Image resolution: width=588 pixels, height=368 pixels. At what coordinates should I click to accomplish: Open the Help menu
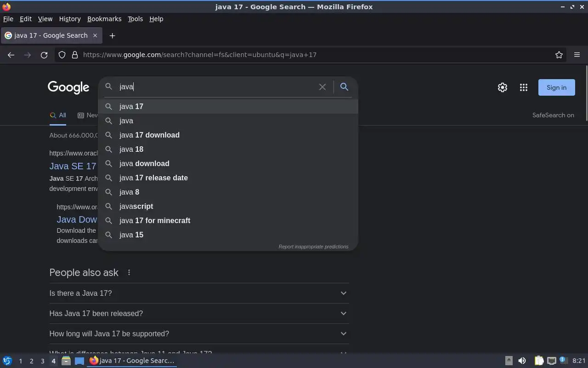click(x=156, y=19)
